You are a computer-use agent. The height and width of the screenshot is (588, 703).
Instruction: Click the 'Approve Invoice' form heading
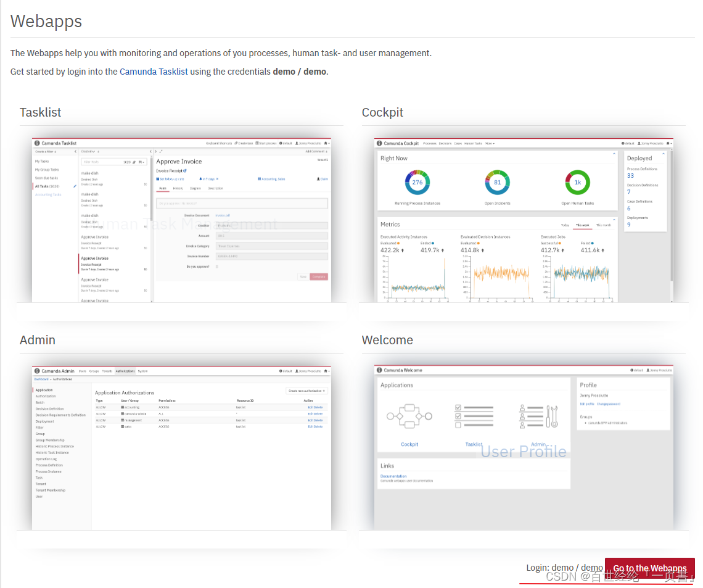[x=179, y=162]
